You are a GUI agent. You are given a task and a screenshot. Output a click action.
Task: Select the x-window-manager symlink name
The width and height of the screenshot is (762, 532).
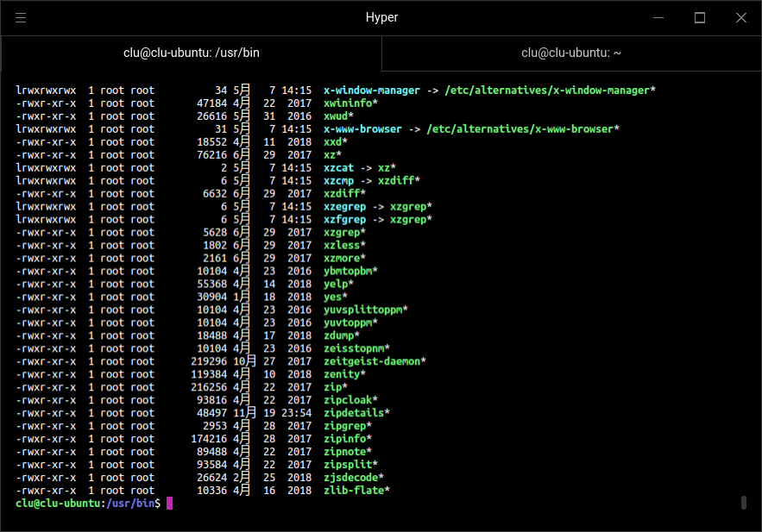(x=372, y=90)
